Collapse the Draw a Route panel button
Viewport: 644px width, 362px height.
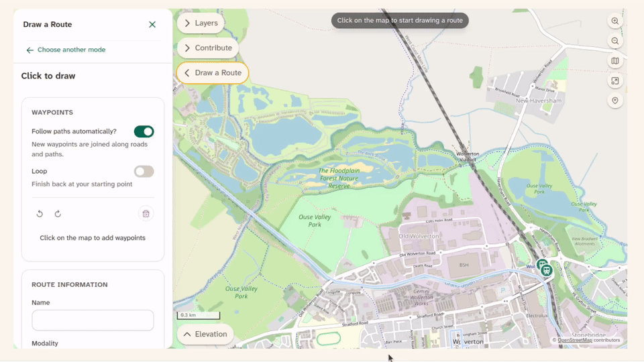tap(213, 72)
